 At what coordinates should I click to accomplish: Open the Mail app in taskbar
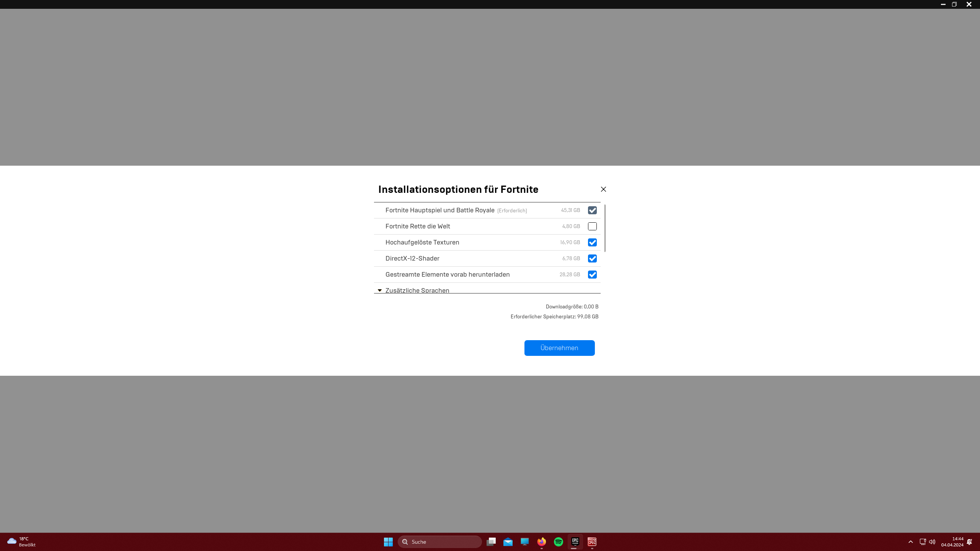pos(508,542)
